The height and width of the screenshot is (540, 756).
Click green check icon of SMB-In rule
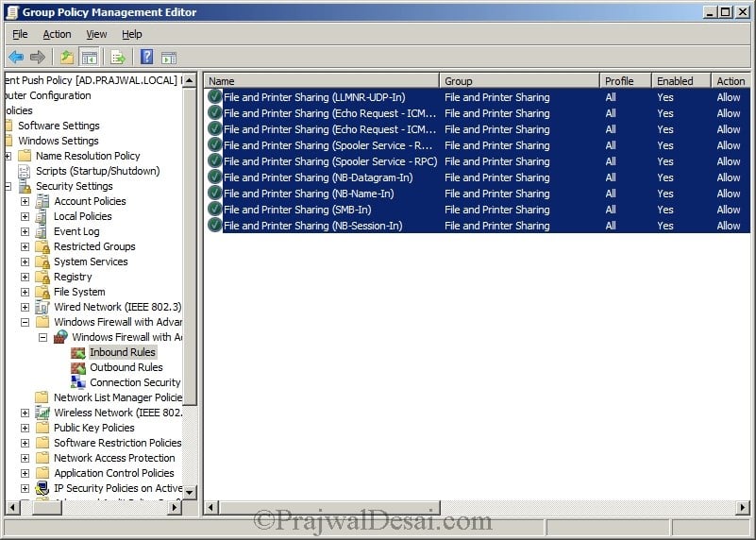pyautogui.click(x=214, y=210)
